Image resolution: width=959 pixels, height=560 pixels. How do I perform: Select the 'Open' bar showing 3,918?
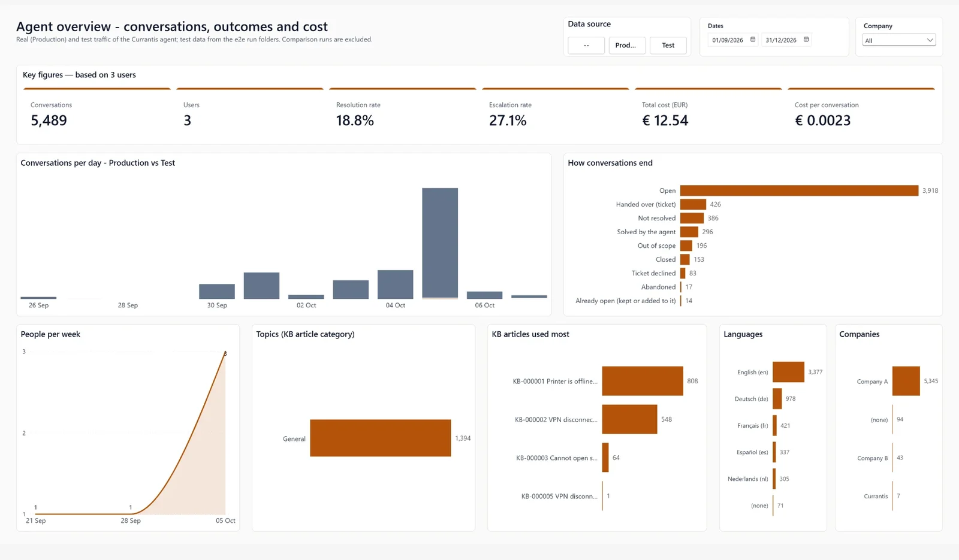point(799,190)
